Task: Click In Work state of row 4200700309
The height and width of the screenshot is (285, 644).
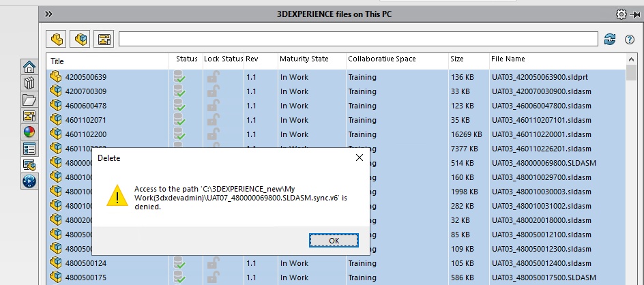Action: pyautogui.click(x=294, y=91)
